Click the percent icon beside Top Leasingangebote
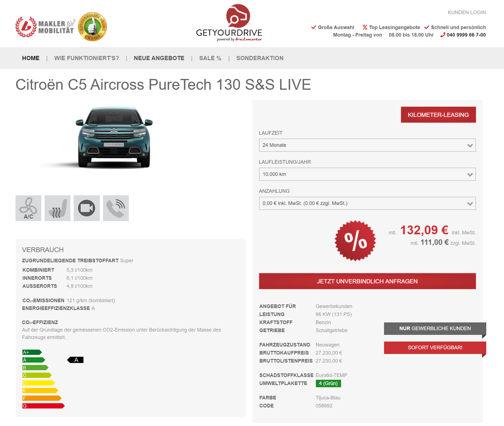This screenshot has height=426, width=504. (x=365, y=27)
